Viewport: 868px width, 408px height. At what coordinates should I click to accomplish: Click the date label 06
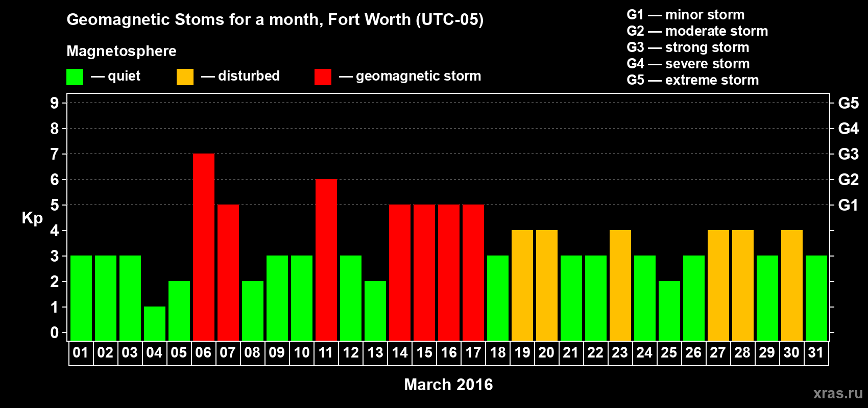[203, 353]
